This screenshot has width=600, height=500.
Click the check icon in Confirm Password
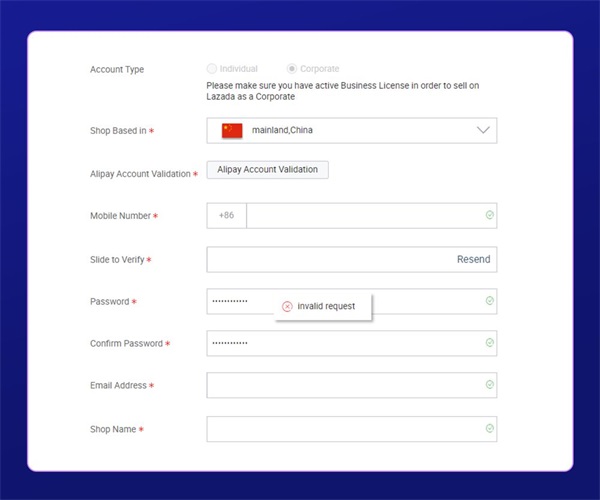(x=489, y=343)
